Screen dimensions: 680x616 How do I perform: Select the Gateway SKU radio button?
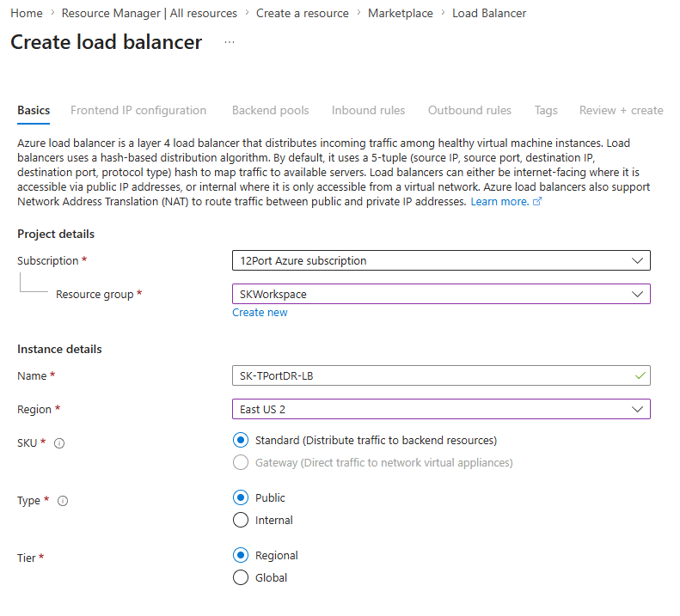(x=241, y=462)
